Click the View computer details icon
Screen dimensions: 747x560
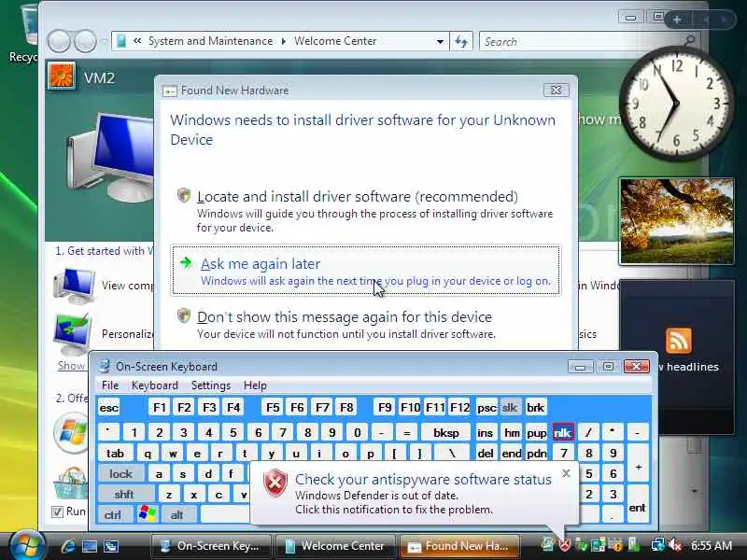(x=75, y=286)
